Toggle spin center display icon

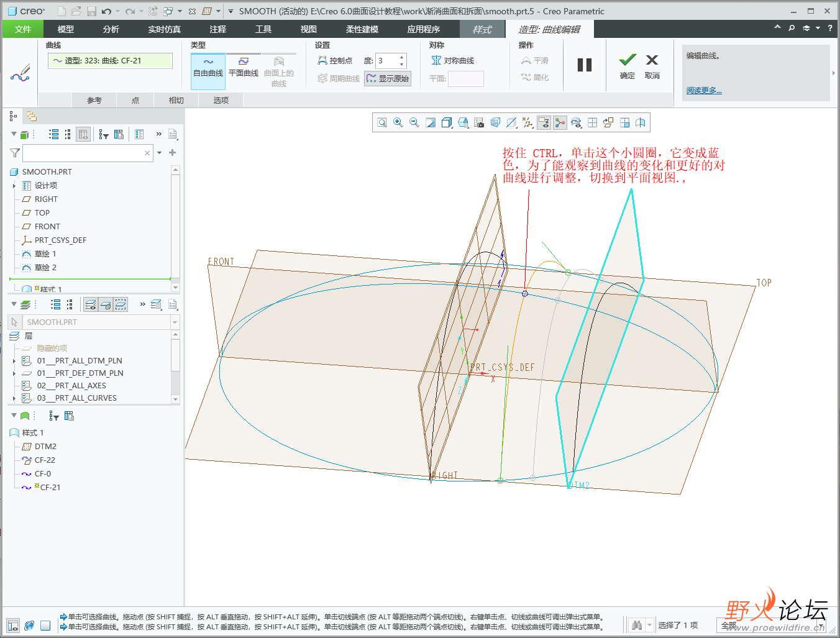(560, 122)
